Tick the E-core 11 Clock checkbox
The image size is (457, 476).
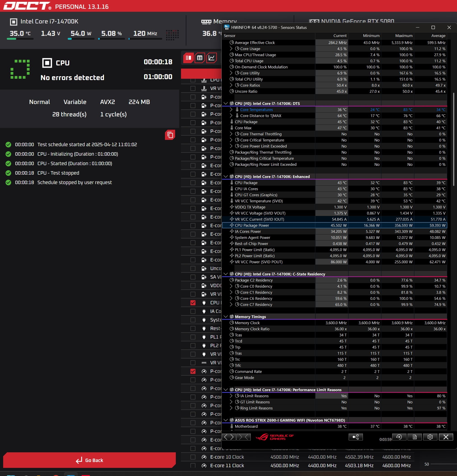[193, 466]
